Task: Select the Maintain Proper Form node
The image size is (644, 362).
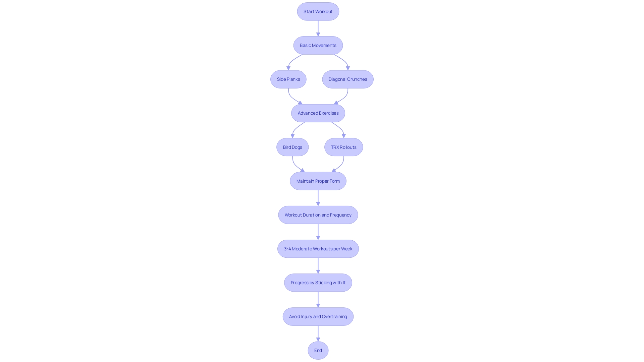Action: click(x=318, y=181)
